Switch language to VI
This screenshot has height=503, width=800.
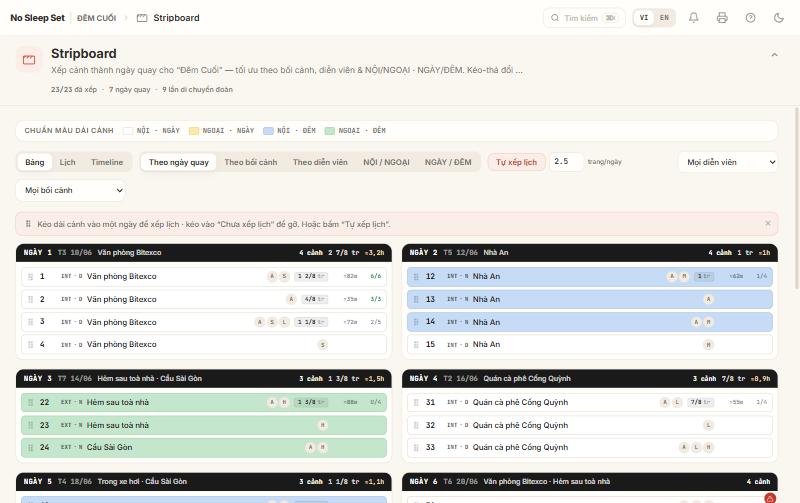click(644, 18)
